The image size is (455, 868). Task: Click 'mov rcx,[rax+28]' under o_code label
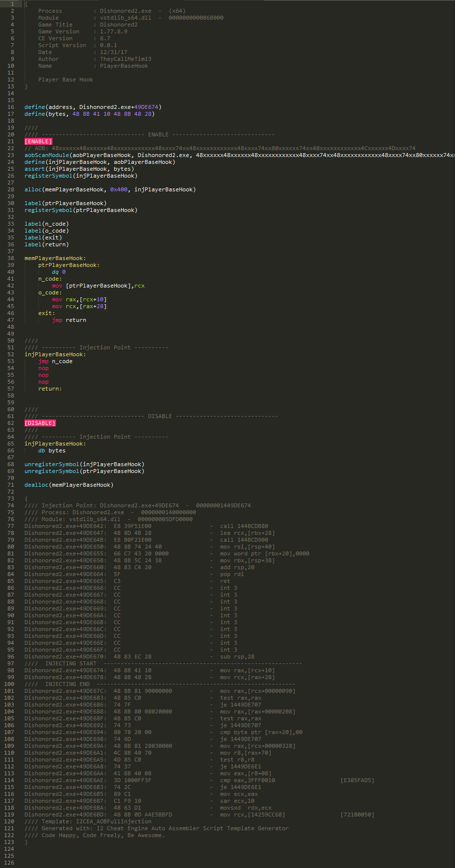79,306
